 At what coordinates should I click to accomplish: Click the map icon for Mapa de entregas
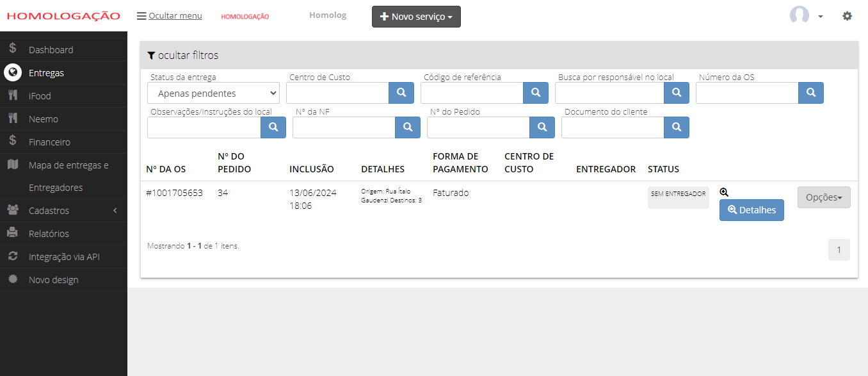tap(13, 165)
